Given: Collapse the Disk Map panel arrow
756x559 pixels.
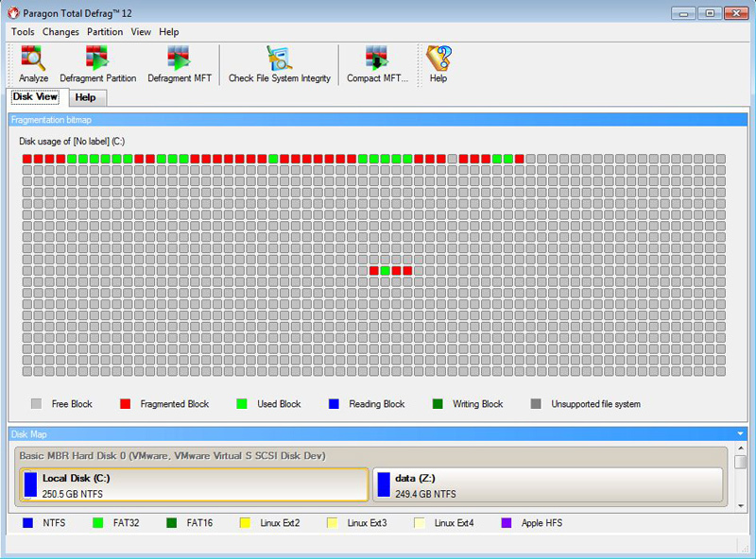Looking at the screenshot, I should click(740, 434).
